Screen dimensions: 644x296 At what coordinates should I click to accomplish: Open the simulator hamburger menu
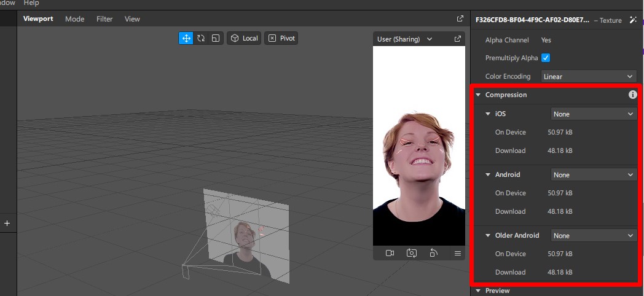click(458, 253)
